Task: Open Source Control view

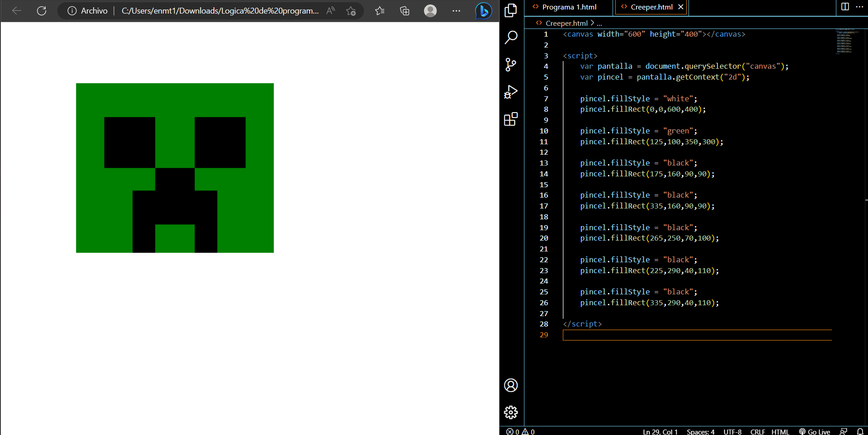Action: pyautogui.click(x=511, y=65)
